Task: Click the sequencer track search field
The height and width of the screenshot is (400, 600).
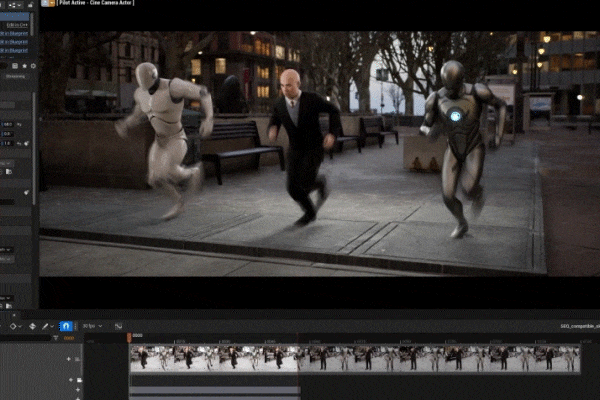Action: 25,338
